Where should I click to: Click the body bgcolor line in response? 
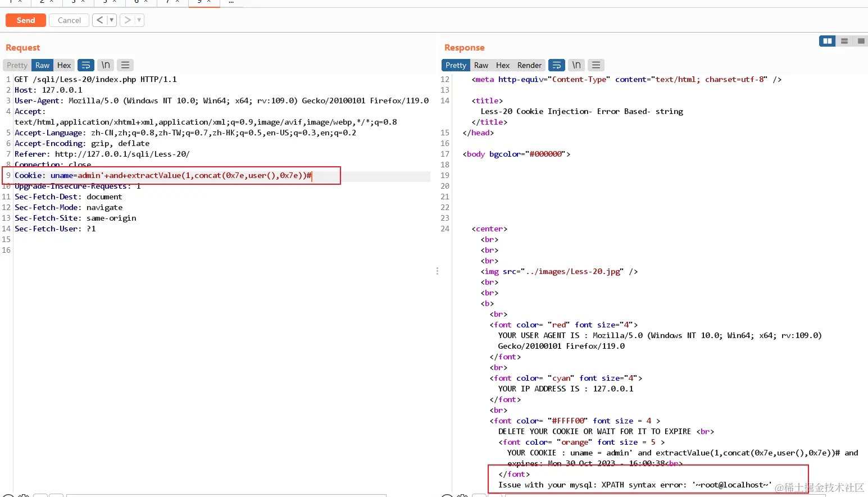coord(516,154)
